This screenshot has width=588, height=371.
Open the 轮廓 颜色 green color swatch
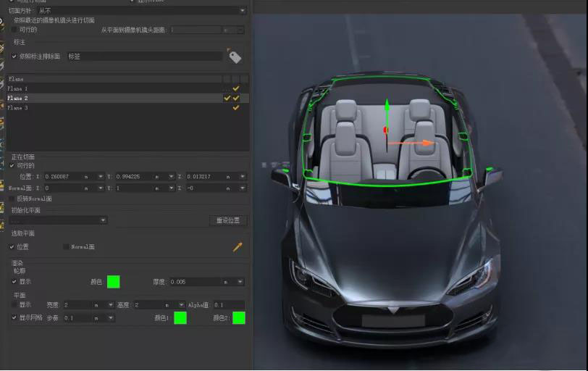114,282
